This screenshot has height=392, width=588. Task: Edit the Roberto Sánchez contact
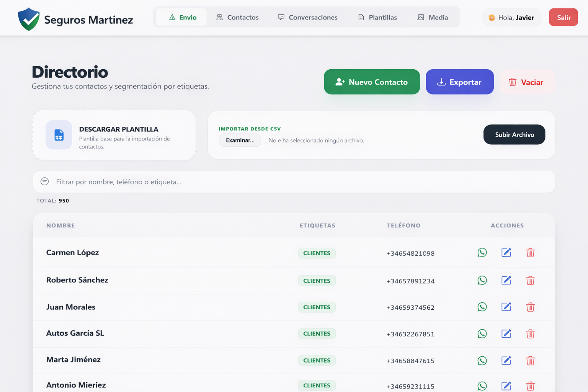click(x=506, y=281)
